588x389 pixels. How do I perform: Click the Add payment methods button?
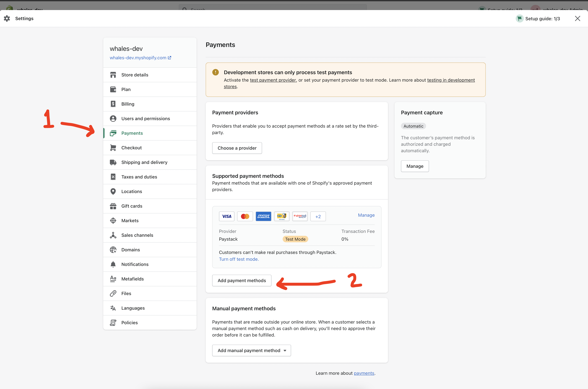[242, 281]
